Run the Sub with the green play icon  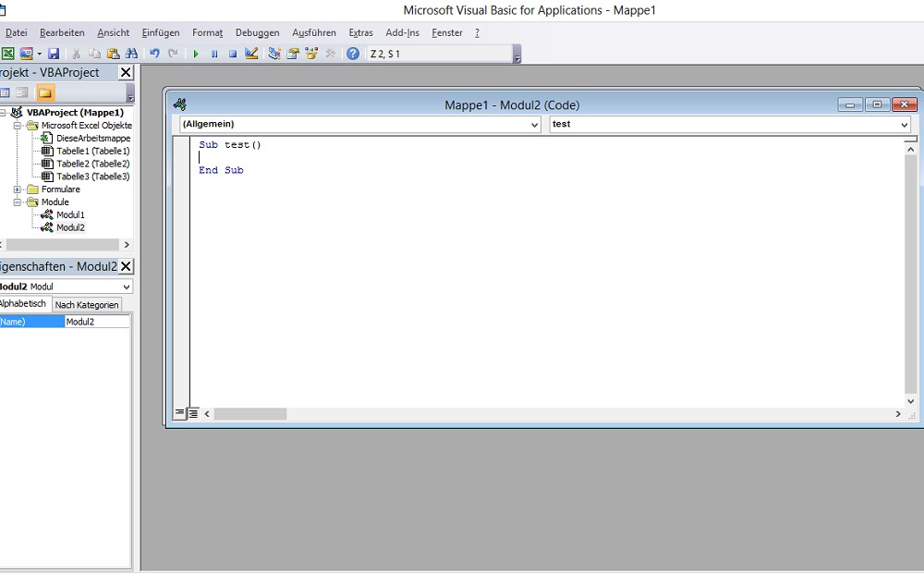click(196, 53)
